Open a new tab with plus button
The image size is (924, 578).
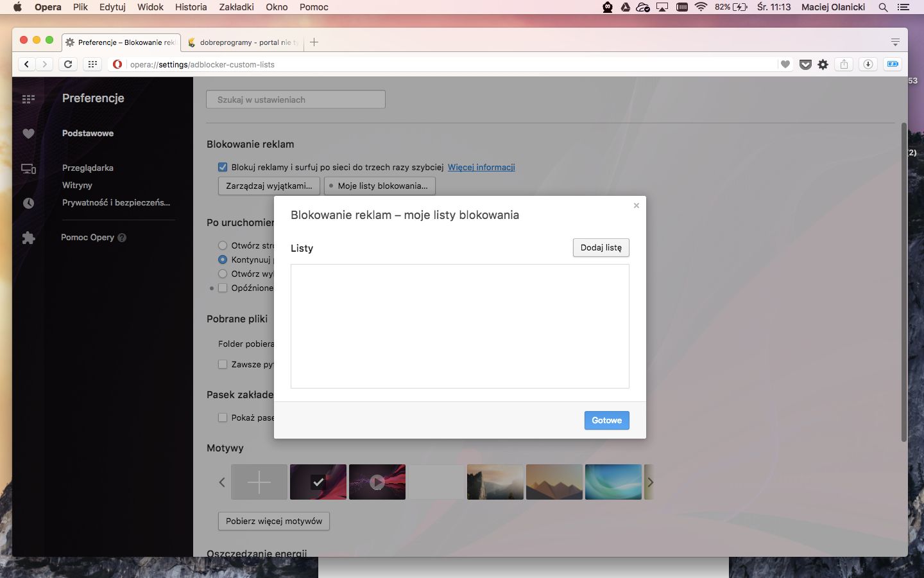point(314,42)
